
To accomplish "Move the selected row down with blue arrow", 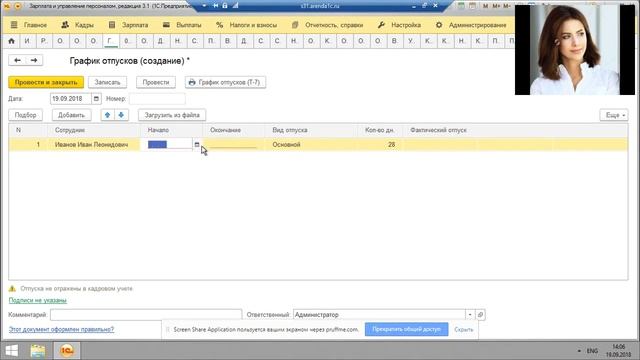I will [x=121, y=115].
